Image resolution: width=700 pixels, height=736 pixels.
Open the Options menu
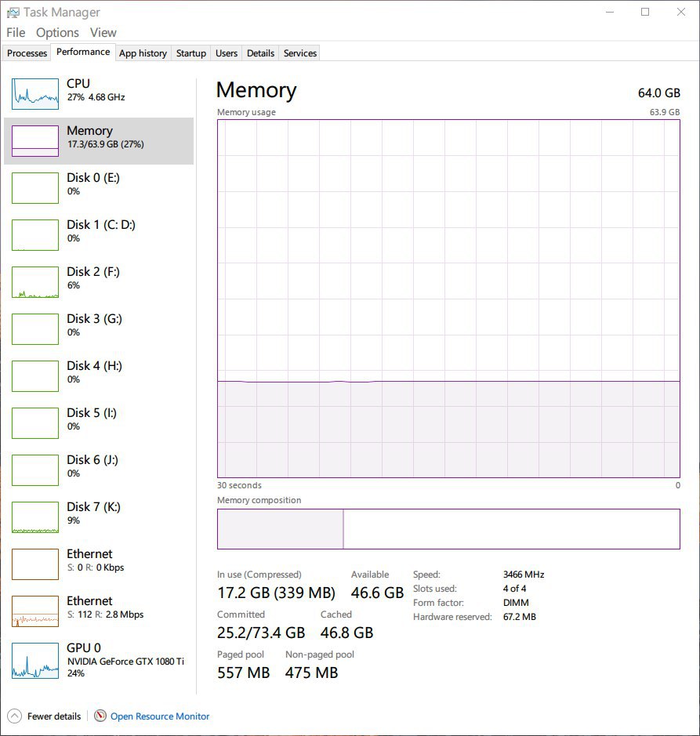(x=57, y=32)
